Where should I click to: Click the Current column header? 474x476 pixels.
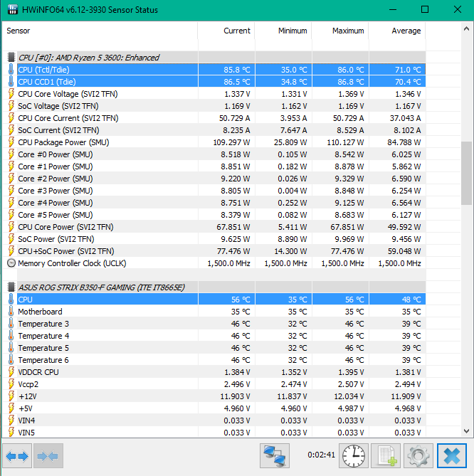coord(226,31)
